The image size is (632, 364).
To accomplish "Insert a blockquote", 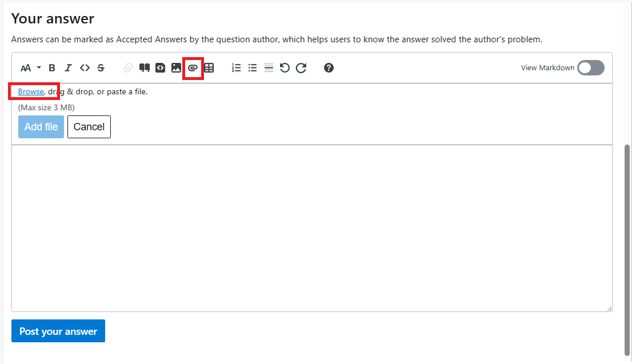I will pos(144,67).
